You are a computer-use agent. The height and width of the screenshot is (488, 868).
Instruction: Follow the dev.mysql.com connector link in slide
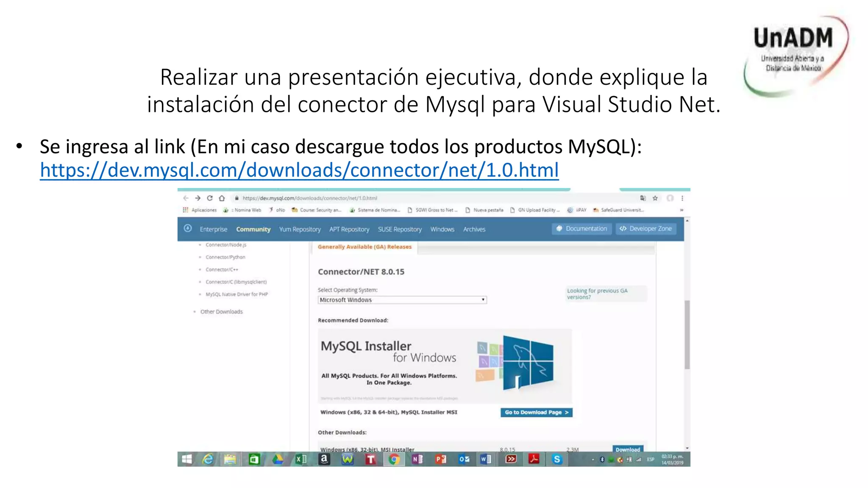pos(299,170)
